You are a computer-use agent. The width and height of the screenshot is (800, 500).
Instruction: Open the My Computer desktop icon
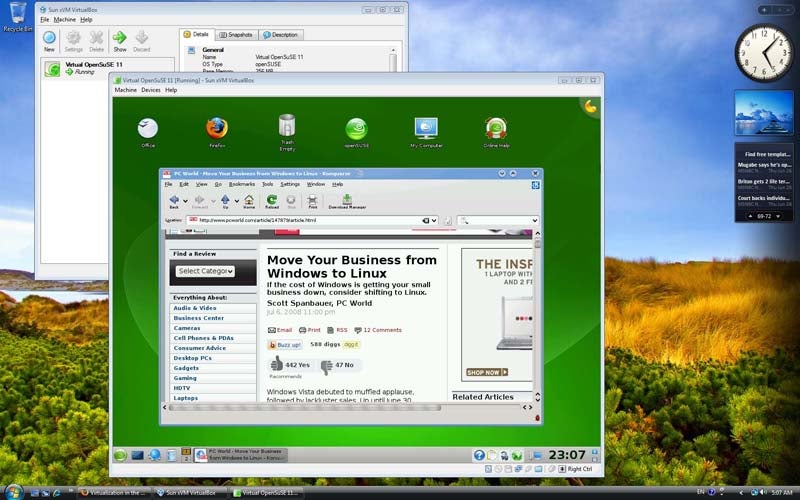point(426,128)
